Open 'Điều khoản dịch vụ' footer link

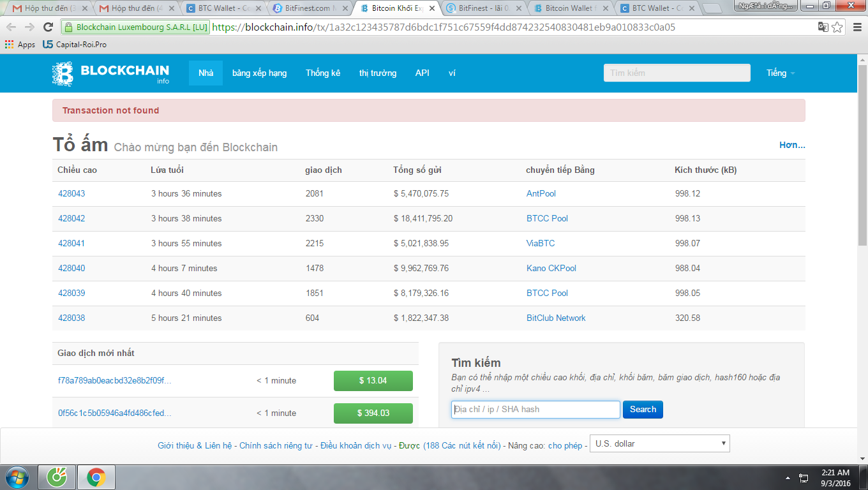pyautogui.click(x=355, y=445)
